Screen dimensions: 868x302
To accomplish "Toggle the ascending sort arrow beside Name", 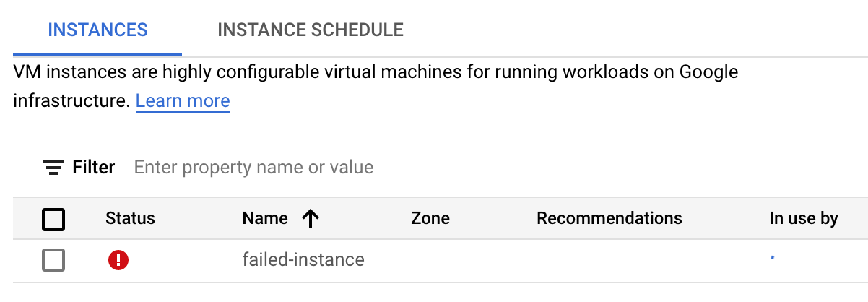I will (311, 218).
